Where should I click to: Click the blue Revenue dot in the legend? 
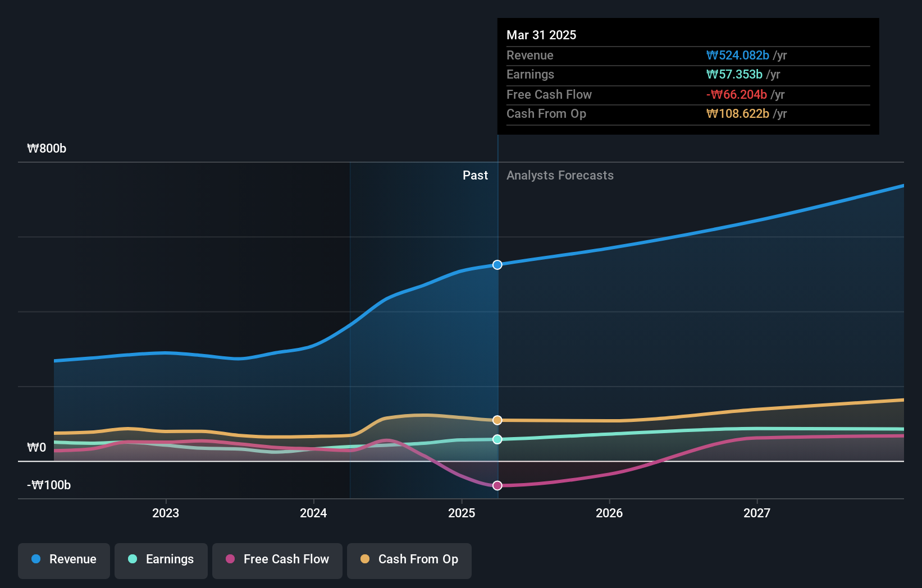[35, 559]
